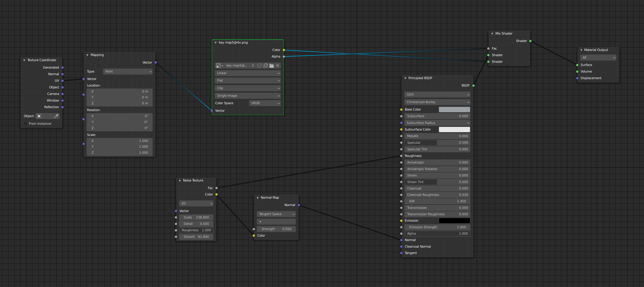
Task: Open the GGX distribution dropdown
Action: tap(437, 94)
